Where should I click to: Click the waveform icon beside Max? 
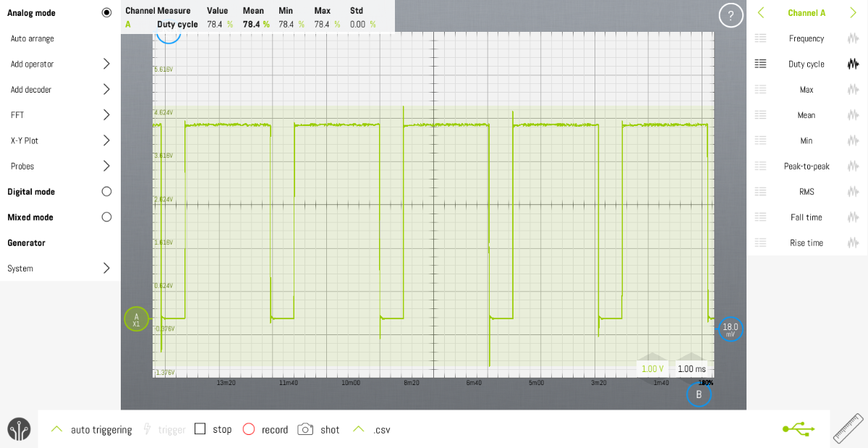[x=854, y=90]
